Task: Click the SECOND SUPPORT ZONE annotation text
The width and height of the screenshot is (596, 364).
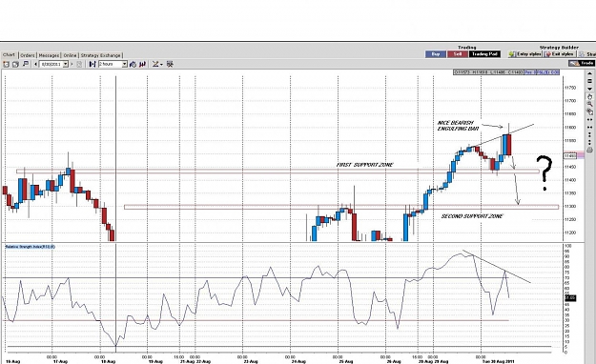Action: [472, 216]
